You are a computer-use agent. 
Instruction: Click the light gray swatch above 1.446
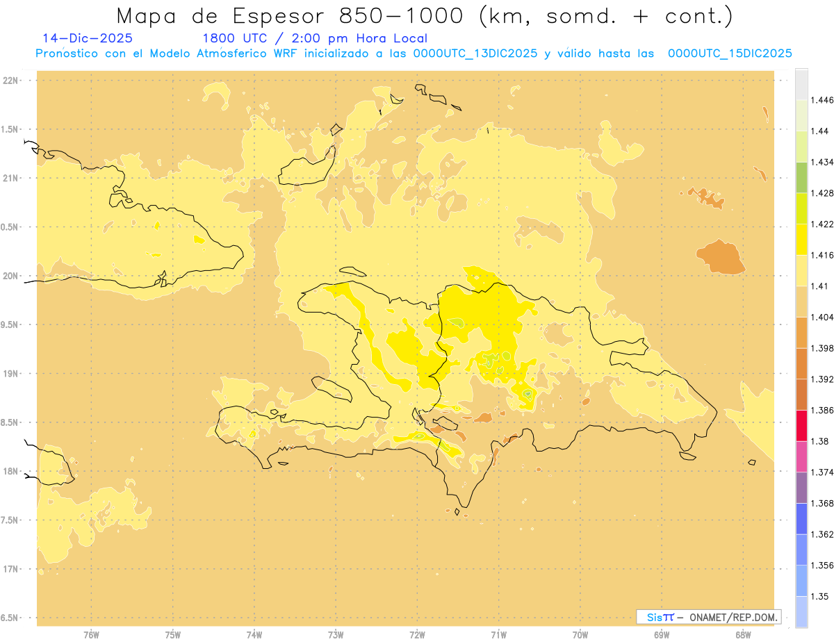click(801, 84)
